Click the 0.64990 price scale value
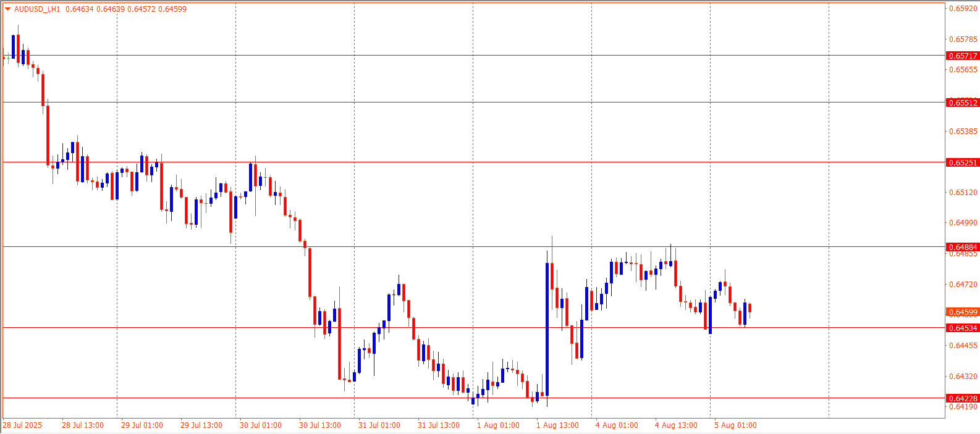Screen dimensions: 980x434 pos(963,223)
